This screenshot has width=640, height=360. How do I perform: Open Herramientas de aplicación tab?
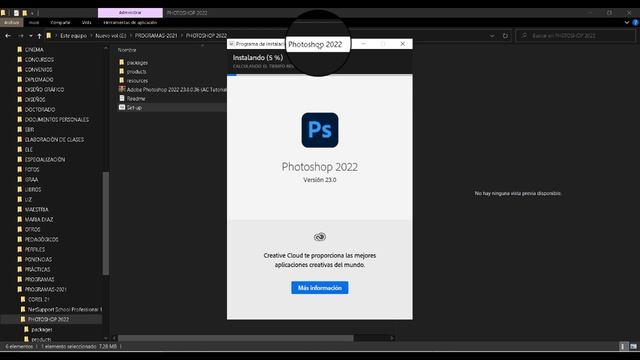coord(130,22)
